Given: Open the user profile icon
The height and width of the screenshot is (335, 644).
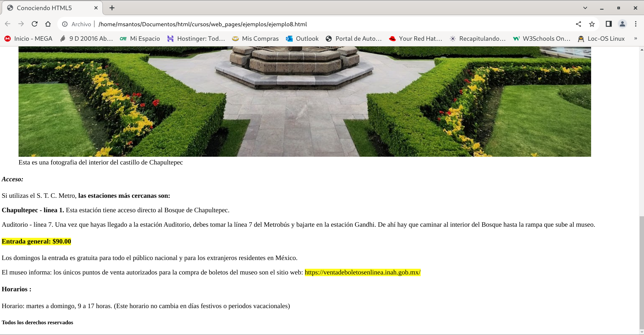Looking at the screenshot, I should (x=622, y=24).
